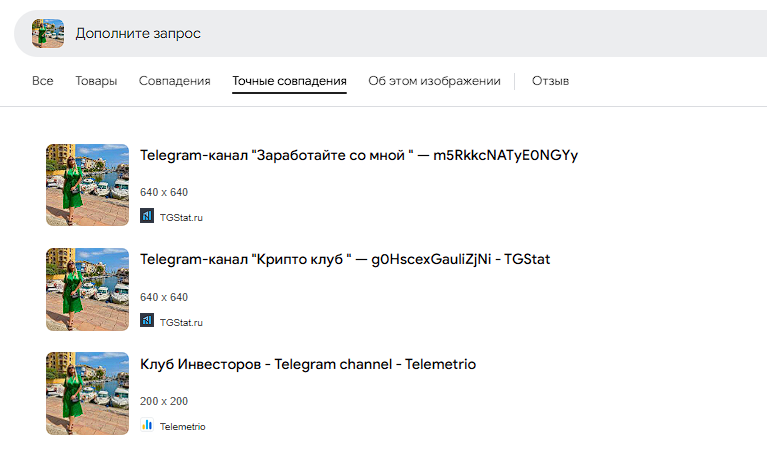Screen dimensions: 767x456
Task: Switch to the "Совпадения" tab
Action: tap(175, 81)
